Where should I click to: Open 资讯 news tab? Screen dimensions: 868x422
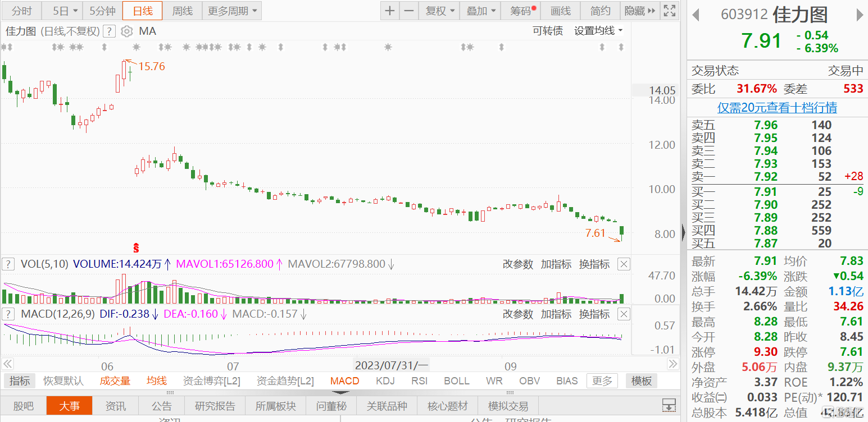[116, 406]
